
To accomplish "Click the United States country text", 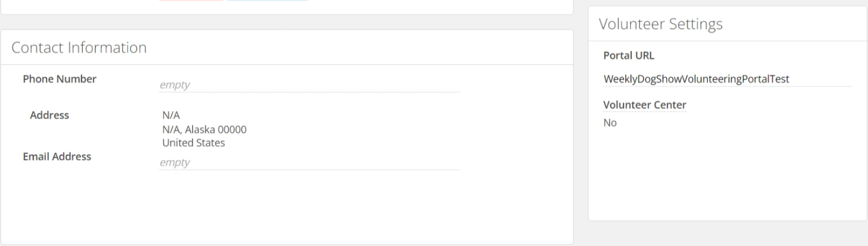I will click(x=193, y=143).
